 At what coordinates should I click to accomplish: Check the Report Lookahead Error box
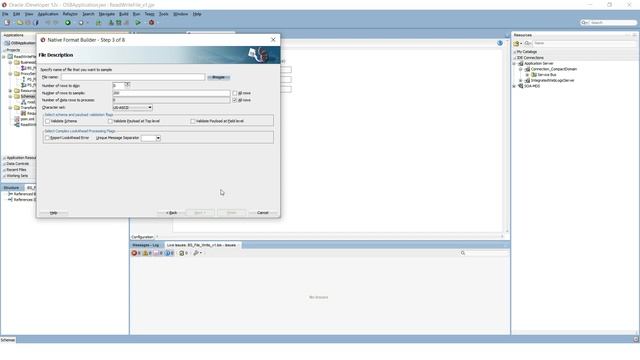pos(47,138)
